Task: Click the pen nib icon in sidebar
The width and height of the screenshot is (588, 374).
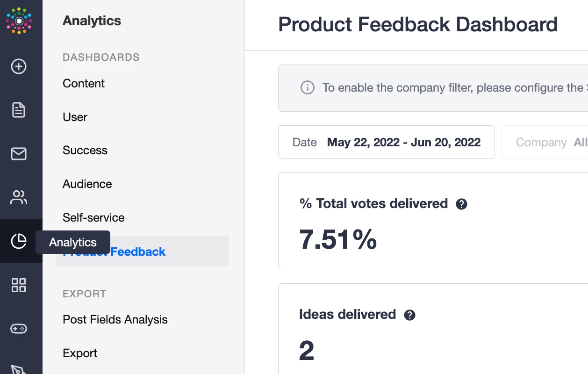Action: click(19, 369)
